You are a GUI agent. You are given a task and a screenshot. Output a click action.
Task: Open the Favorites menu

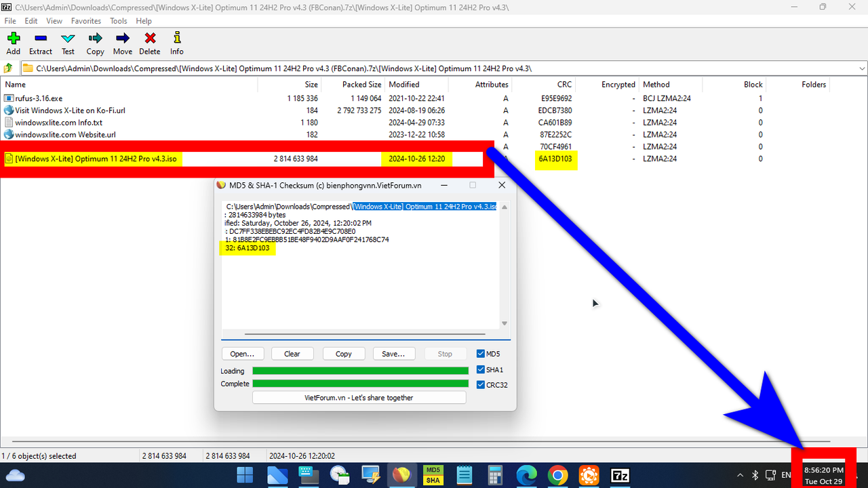[x=85, y=20]
